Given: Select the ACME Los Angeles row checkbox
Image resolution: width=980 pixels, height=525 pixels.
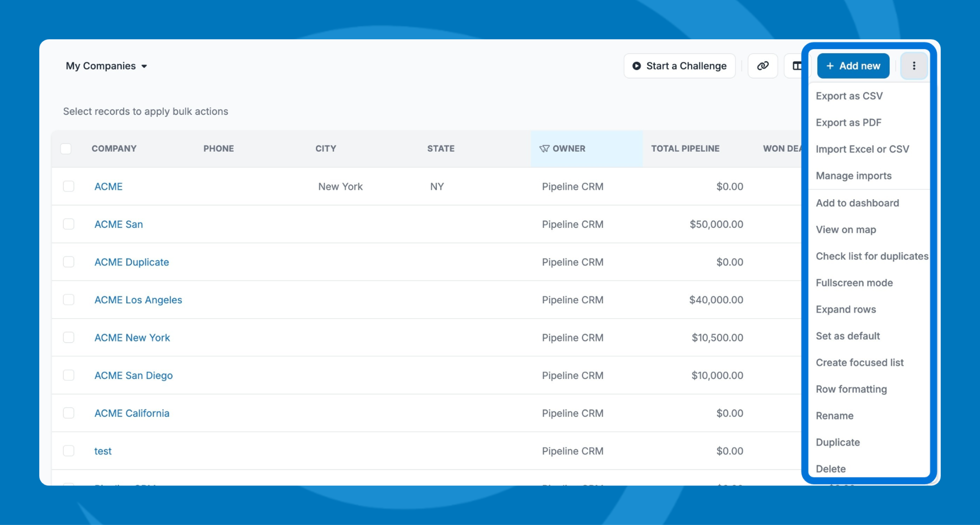Looking at the screenshot, I should click(68, 300).
